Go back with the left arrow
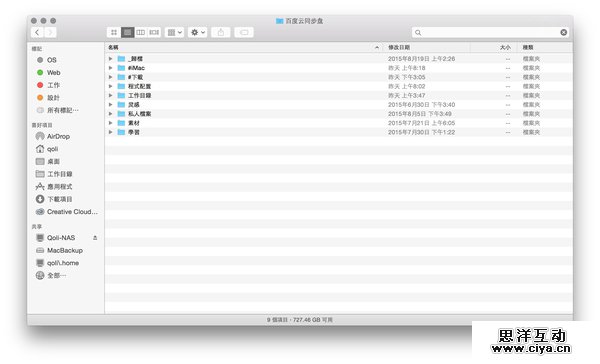The width and height of the screenshot is (600, 364). point(37,33)
